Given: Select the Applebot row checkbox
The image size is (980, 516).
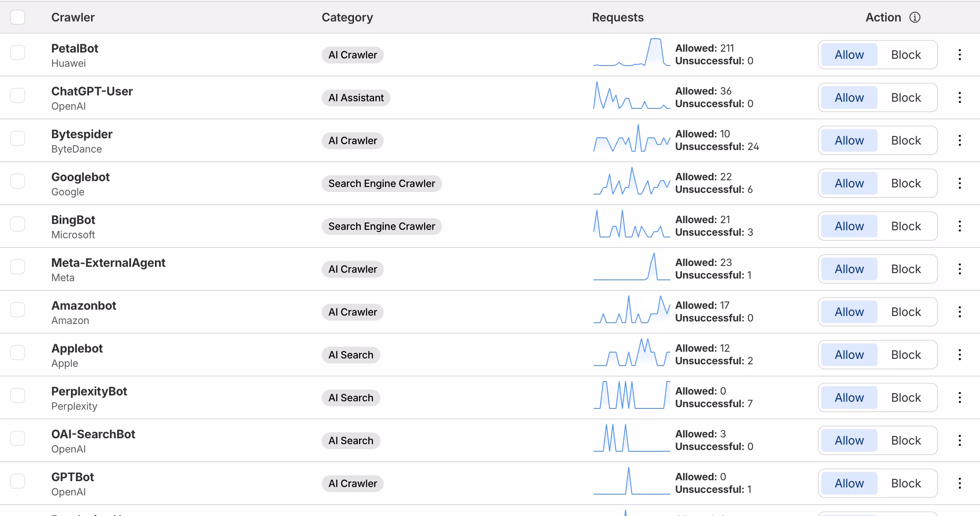Looking at the screenshot, I should point(18,353).
